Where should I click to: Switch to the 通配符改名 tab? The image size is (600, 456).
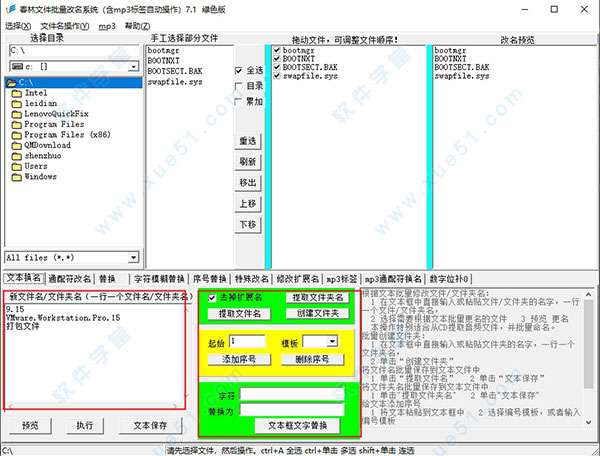click(x=69, y=279)
